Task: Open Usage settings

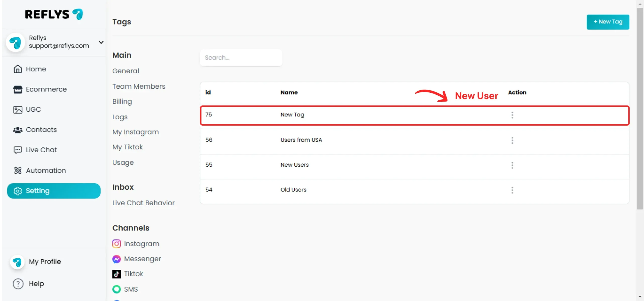Action: [x=123, y=163]
